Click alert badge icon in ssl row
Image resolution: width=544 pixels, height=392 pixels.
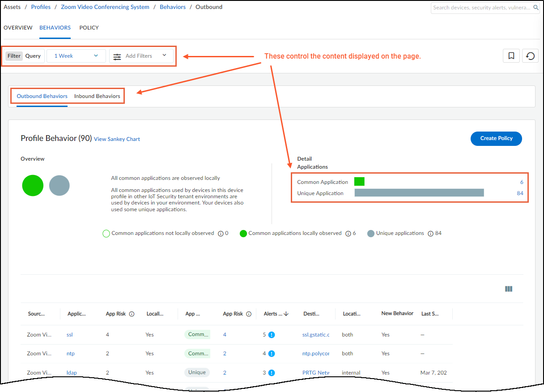[x=272, y=335]
